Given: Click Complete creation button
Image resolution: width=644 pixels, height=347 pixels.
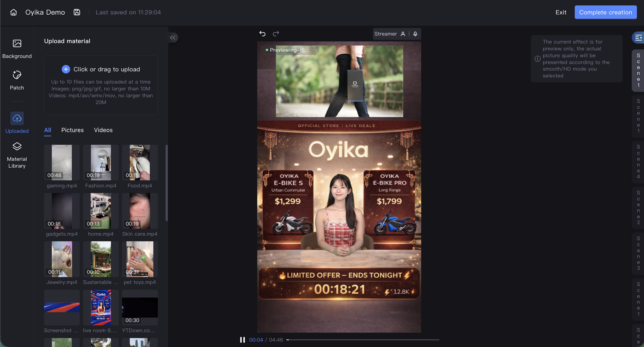Looking at the screenshot, I should pos(606,12).
